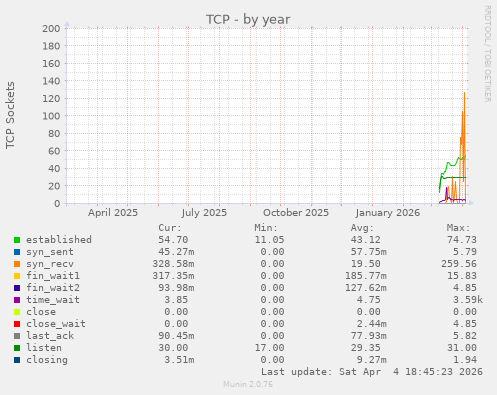Click syn_recv current value 328.58m

coord(173,264)
